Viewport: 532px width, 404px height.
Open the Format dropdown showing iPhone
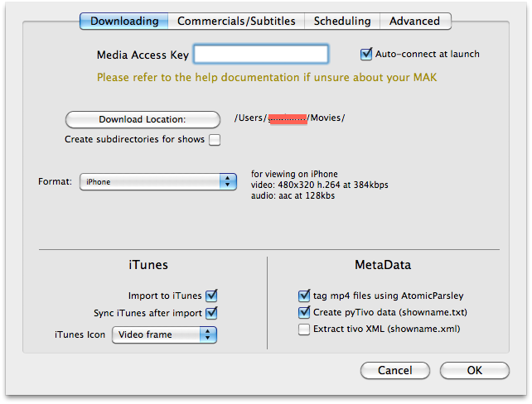158,181
